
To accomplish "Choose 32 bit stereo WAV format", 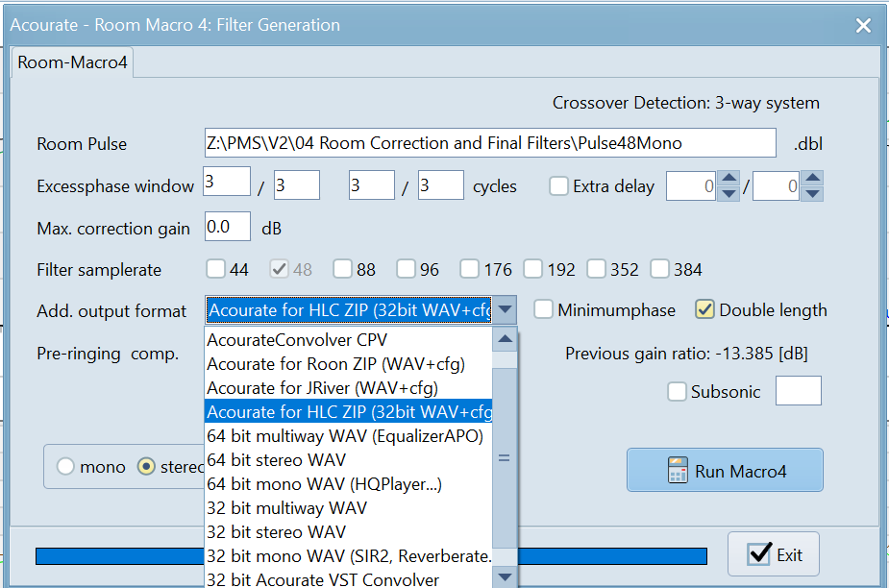I will (348, 532).
